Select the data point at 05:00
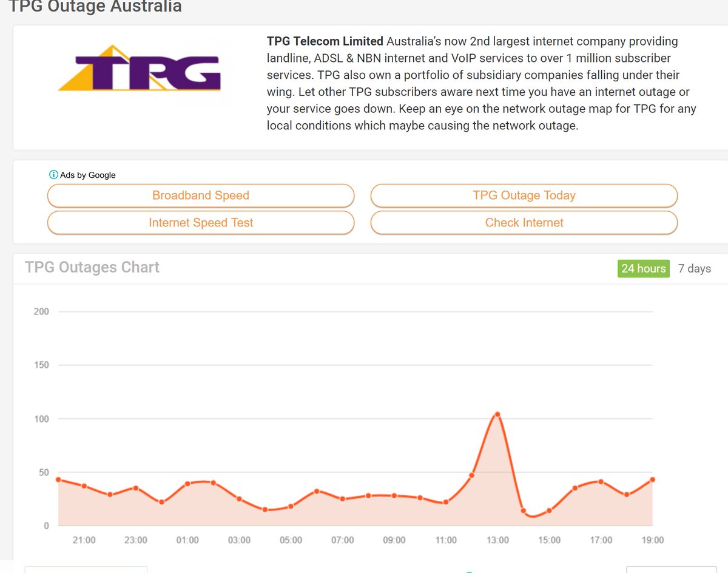 tap(291, 506)
